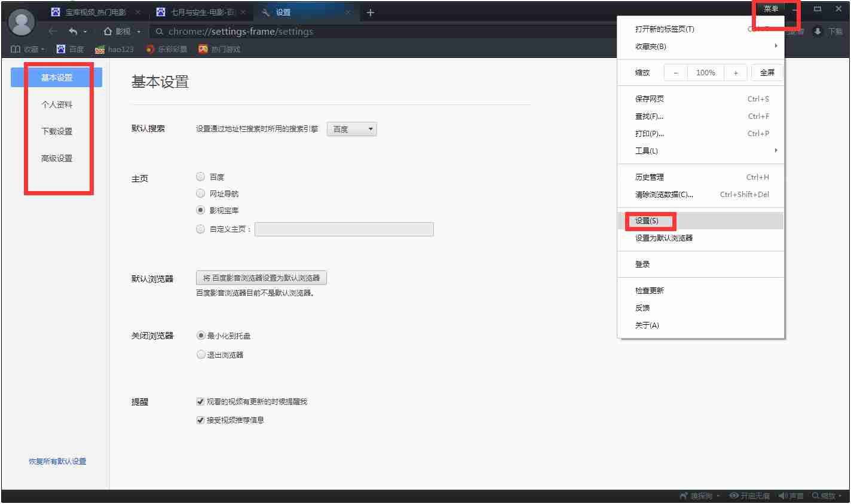Open the hao123 bookmark
The image size is (851, 504).
pyautogui.click(x=115, y=49)
